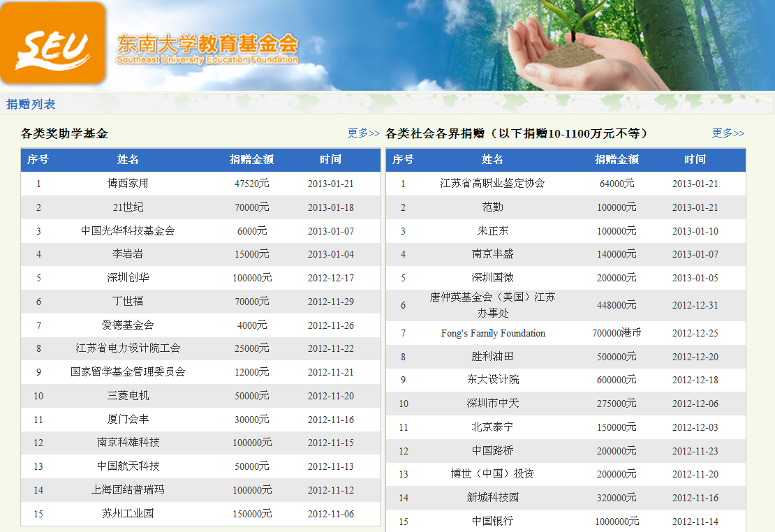Click 时间 header in left table
The width and height of the screenshot is (775, 532).
pyautogui.click(x=331, y=160)
